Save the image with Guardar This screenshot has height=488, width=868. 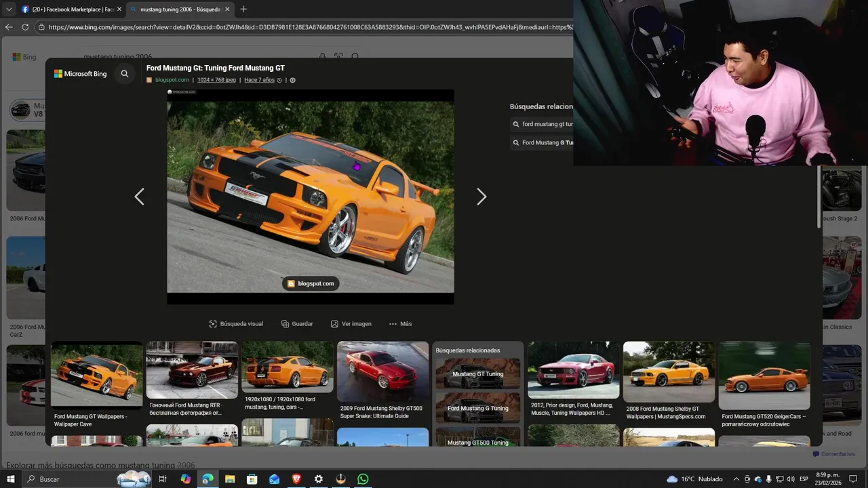297,324
